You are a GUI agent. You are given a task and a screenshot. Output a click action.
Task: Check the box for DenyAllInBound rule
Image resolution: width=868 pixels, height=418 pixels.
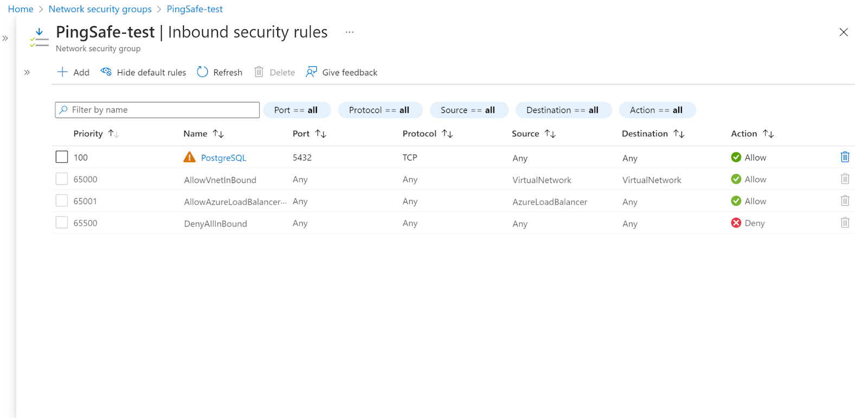pos(62,223)
